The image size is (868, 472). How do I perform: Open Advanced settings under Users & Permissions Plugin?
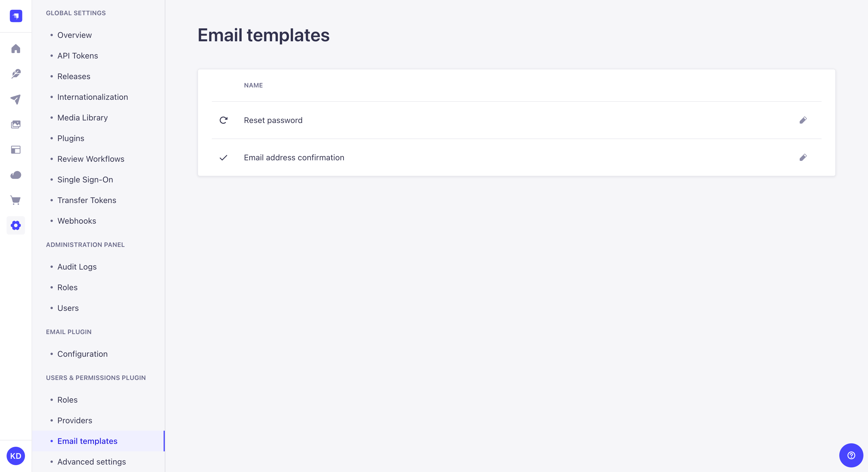pos(91,462)
